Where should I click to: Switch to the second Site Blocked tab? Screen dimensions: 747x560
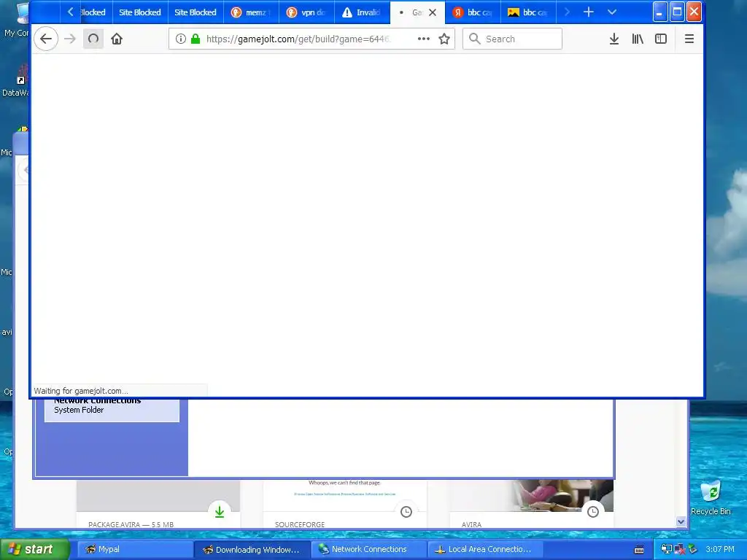click(139, 12)
